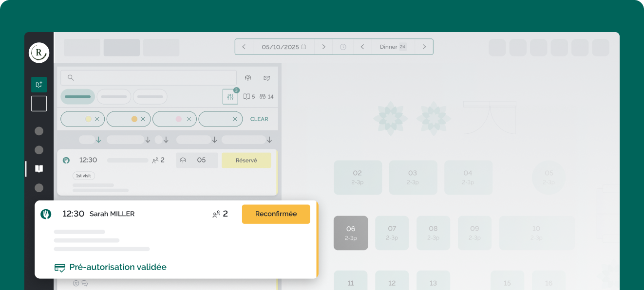
Task: Click table 05 field in first reservation
Action: [x=197, y=160]
